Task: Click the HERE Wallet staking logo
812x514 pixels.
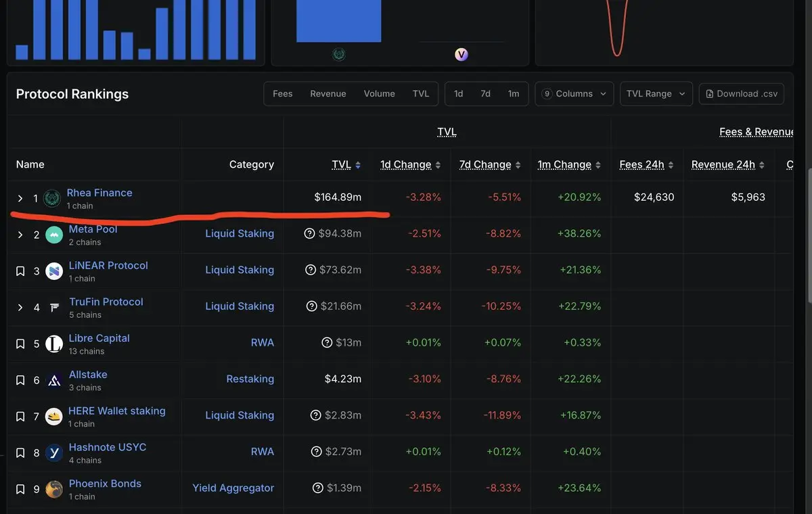Action: pos(54,417)
